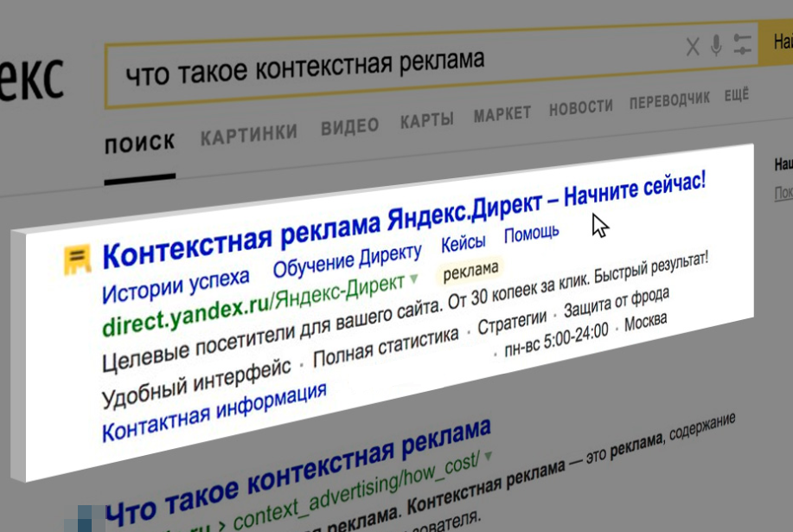This screenshot has height=532, width=793.
Task: Click the ad text 'Защита от фрода'
Action: click(x=617, y=303)
